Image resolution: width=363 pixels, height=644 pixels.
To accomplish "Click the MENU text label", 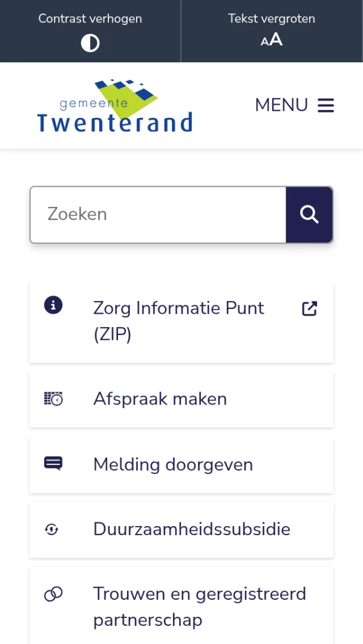I will pos(281,105).
